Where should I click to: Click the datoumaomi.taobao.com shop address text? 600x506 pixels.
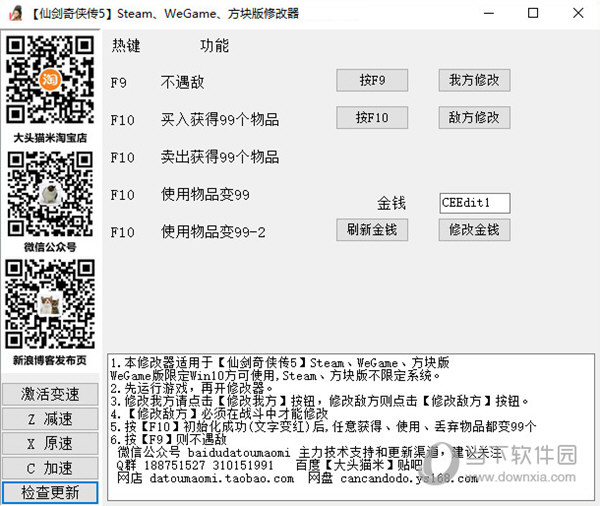coord(222,479)
